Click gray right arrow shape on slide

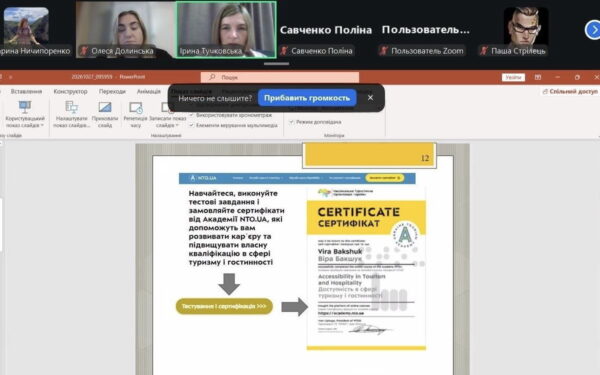[294, 307]
